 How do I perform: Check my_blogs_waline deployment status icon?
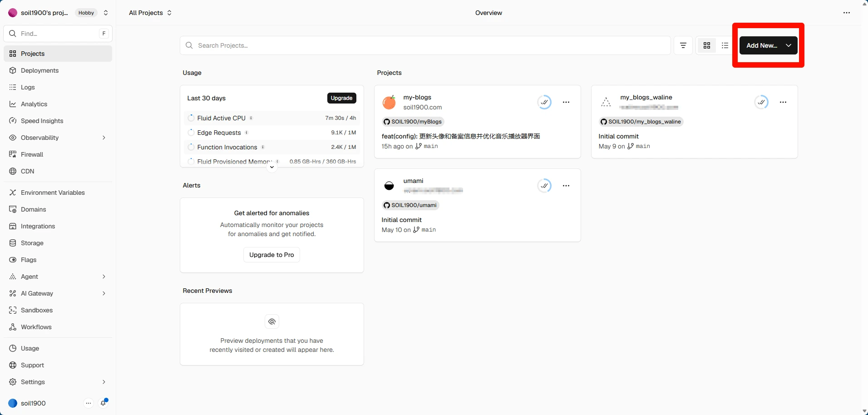click(761, 102)
